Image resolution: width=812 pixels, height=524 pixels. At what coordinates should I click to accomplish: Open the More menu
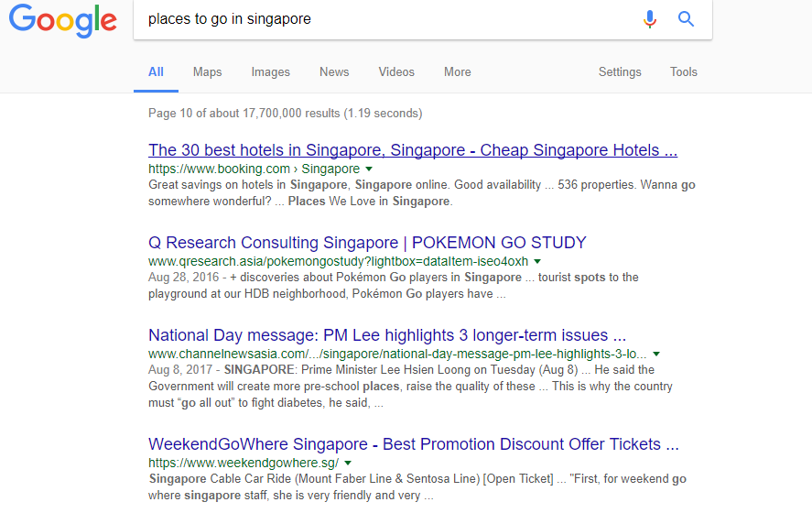click(458, 72)
